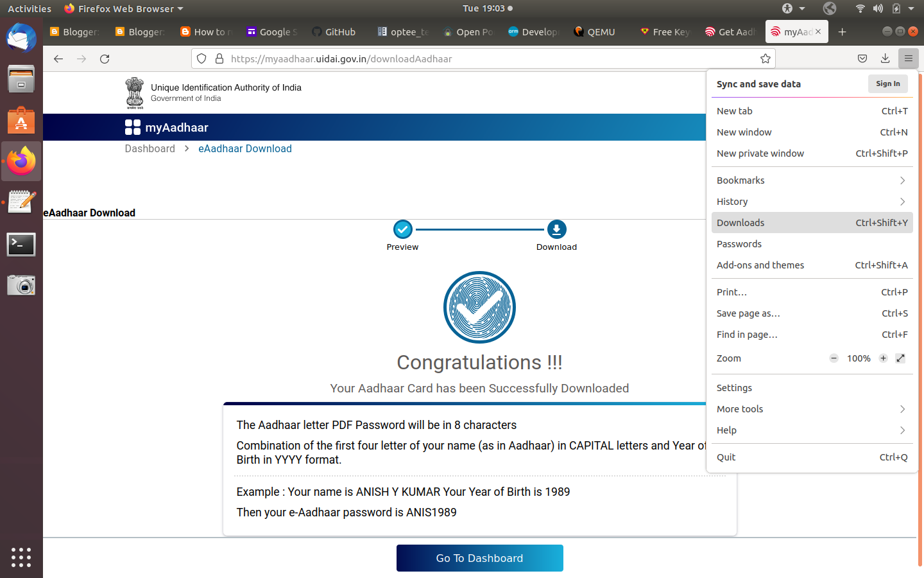Click the Dashboard breadcrumb link
Screen dimensions: 924x578
(150, 148)
